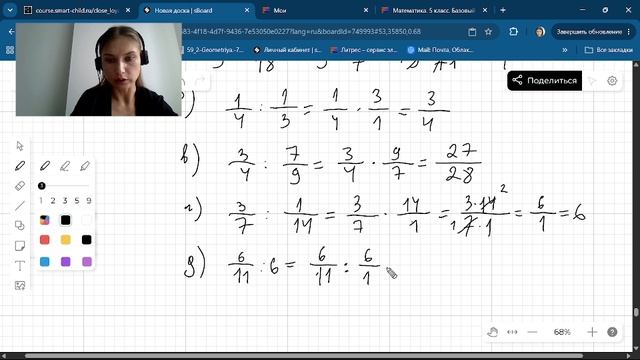Click the browser address bar
This screenshot has height=360, width=640.
click(322, 31)
